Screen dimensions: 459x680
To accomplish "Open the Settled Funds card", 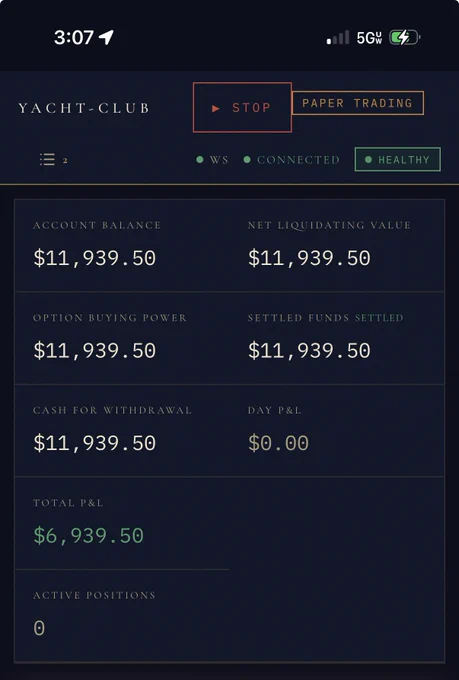I will (x=337, y=338).
